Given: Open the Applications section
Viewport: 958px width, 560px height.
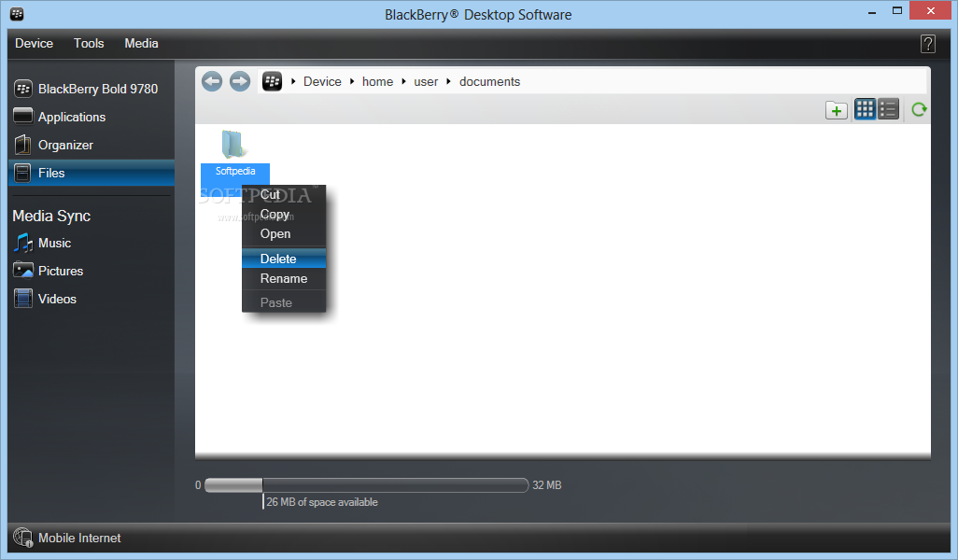Looking at the screenshot, I should click(x=72, y=118).
